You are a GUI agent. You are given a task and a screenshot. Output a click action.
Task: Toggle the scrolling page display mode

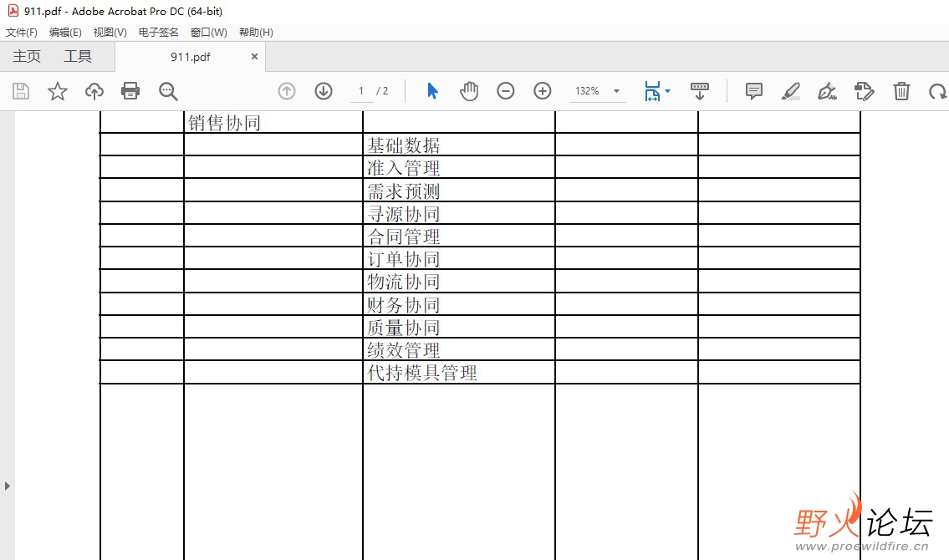click(x=700, y=91)
